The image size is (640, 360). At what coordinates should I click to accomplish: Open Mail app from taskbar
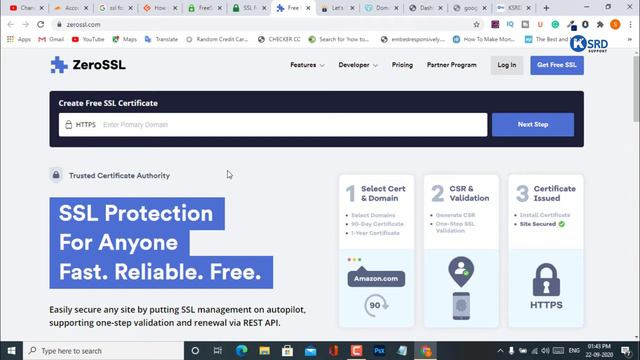[311, 351]
